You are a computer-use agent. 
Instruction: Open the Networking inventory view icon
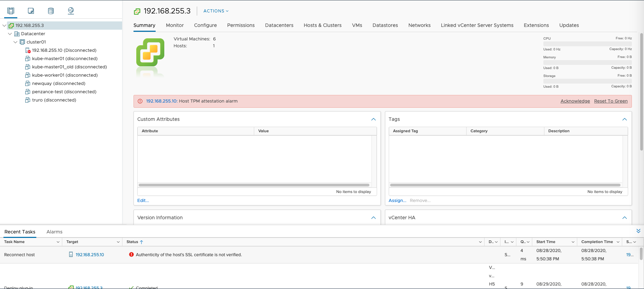coord(71,11)
